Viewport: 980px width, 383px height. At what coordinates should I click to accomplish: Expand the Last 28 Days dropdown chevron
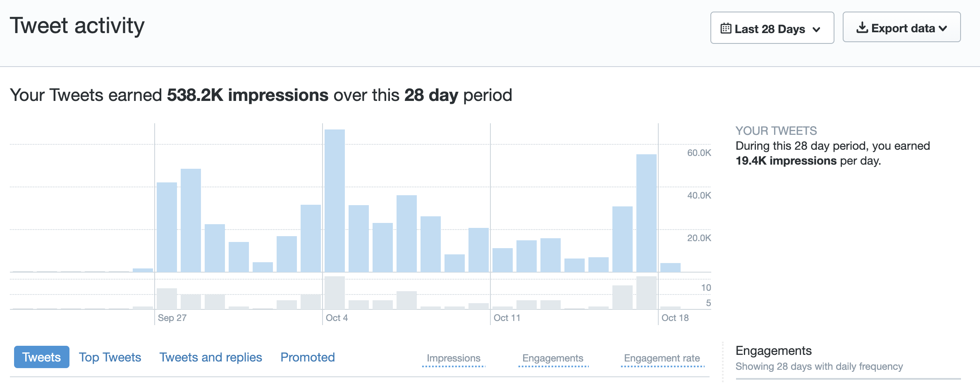tap(816, 30)
